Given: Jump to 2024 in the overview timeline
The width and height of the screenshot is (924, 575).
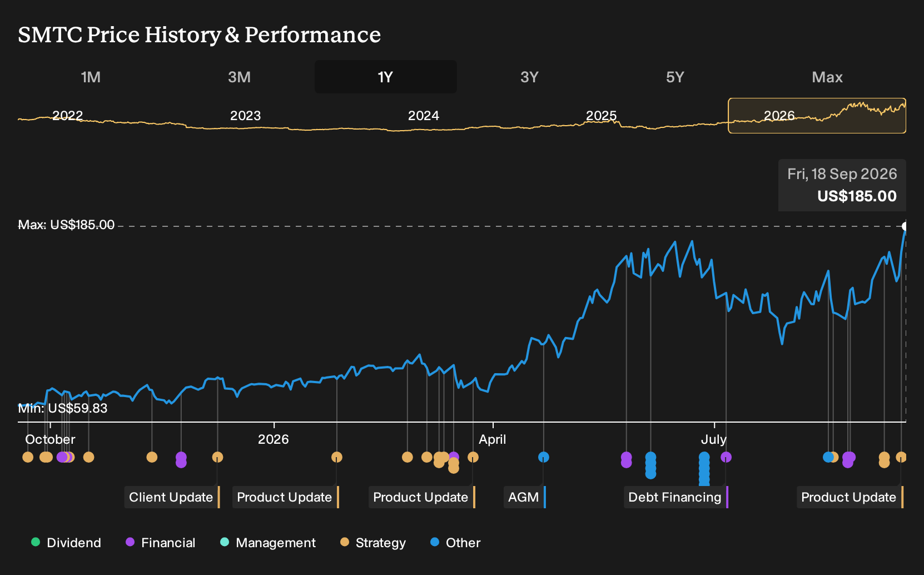Looking at the screenshot, I should tap(423, 116).
